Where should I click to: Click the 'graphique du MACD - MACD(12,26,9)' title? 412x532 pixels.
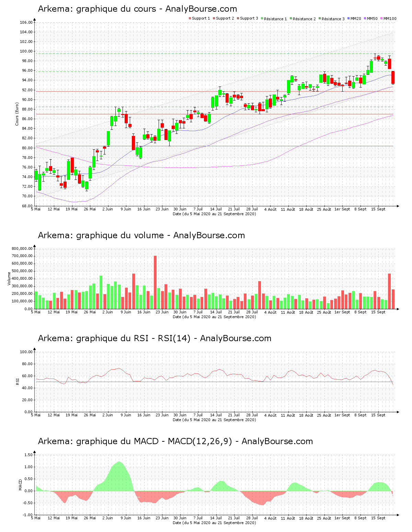pos(154,441)
